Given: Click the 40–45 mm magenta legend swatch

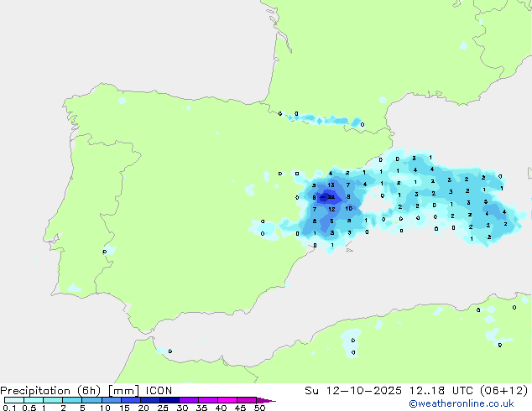Looking at the screenshot, I should (x=227, y=400).
